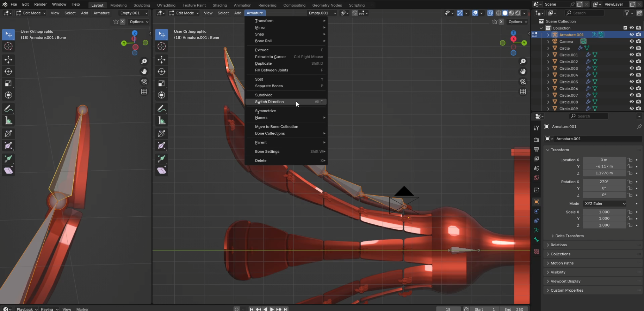The height and width of the screenshot is (311, 644).
Task: Open the Bone properties tab
Action: pos(536,240)
